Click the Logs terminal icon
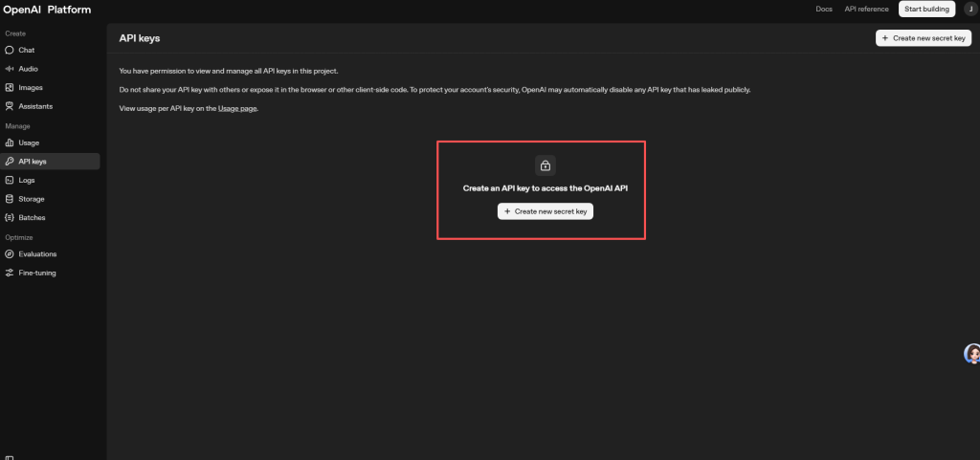Image resolution: width=980 pixels, height=460 pixels. pos(10,180)
